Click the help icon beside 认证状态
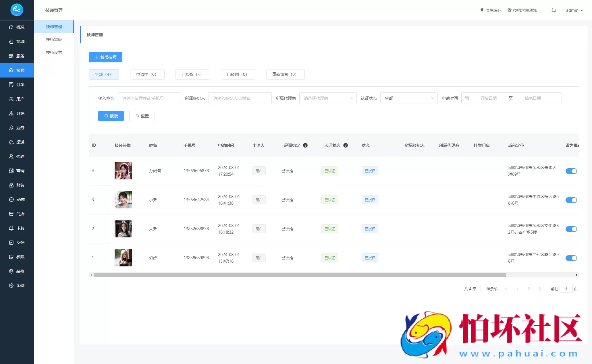592x364 pixels. 346,145
